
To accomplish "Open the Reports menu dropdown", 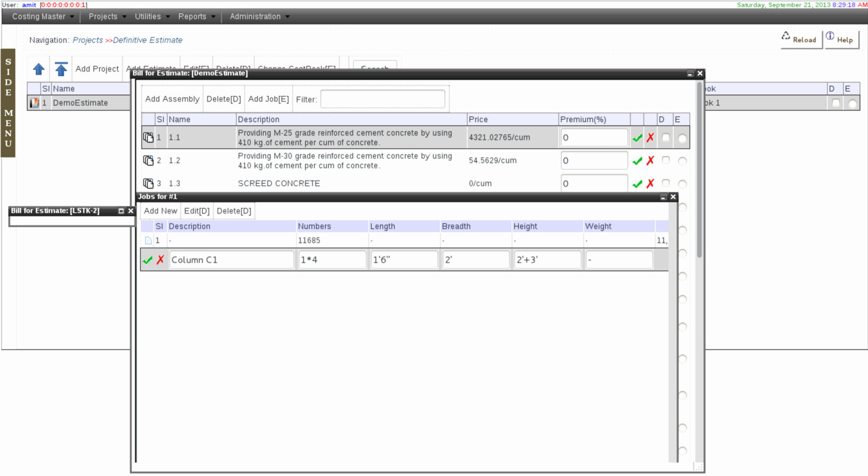I will pos(192,16).
